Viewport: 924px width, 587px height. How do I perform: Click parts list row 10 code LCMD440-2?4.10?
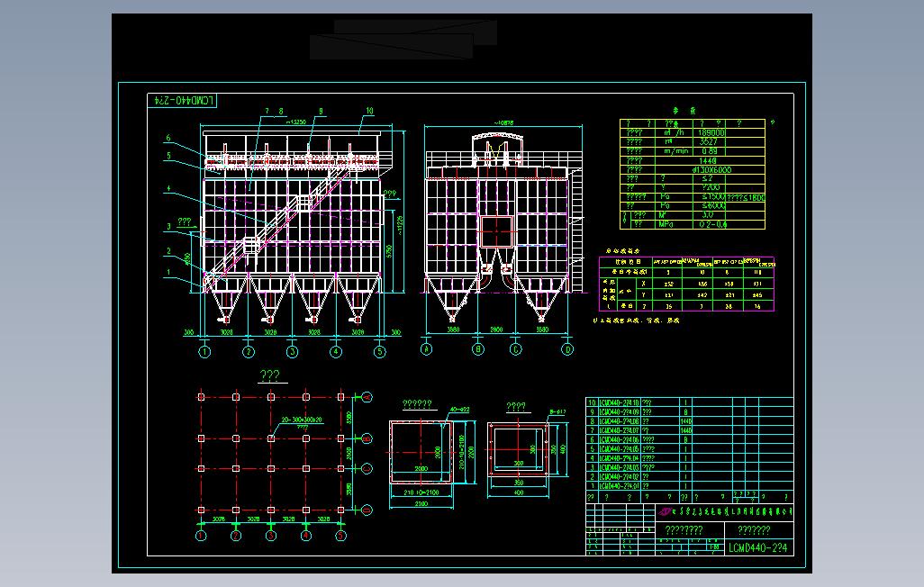pos(620,402)
